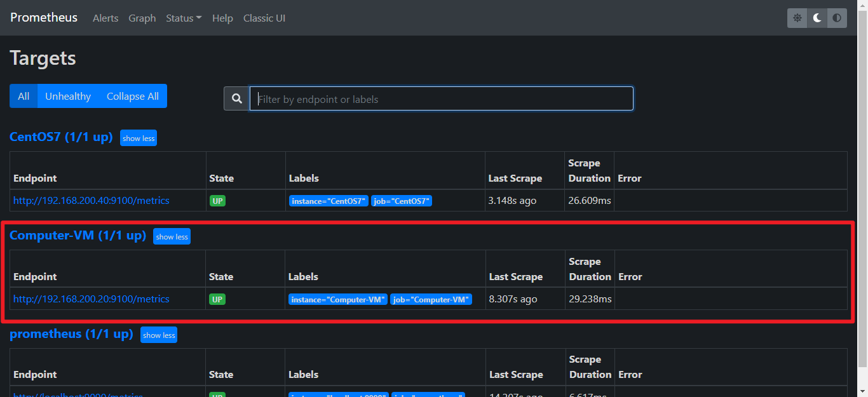Screen dimensions: 868x397
Task: Click the instance="CentOS7" label badge
Action: 329,201
